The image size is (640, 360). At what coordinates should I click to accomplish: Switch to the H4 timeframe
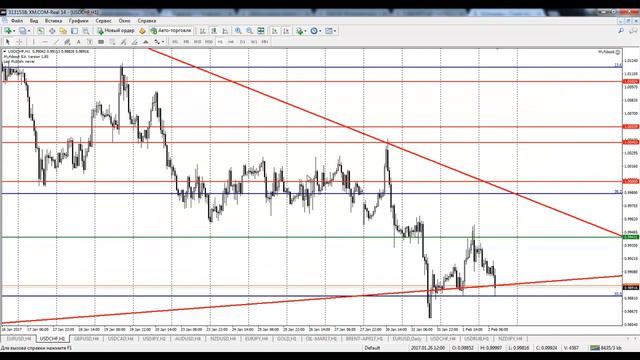tap(231, 42)
